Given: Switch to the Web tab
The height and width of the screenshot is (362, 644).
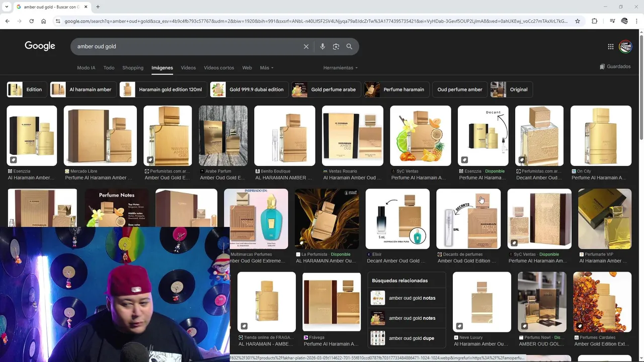Looking at the screenshot, I should pyautogui.click(x=247, y=68).
